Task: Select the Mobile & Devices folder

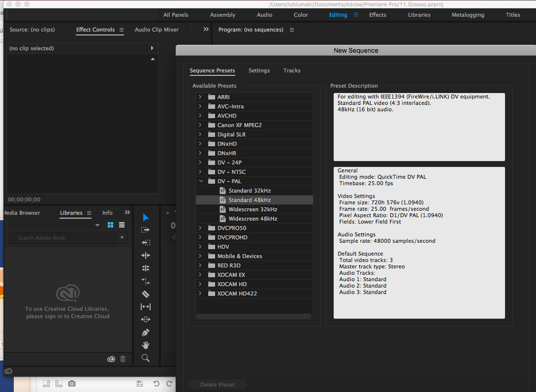Action: click(254, 256)
